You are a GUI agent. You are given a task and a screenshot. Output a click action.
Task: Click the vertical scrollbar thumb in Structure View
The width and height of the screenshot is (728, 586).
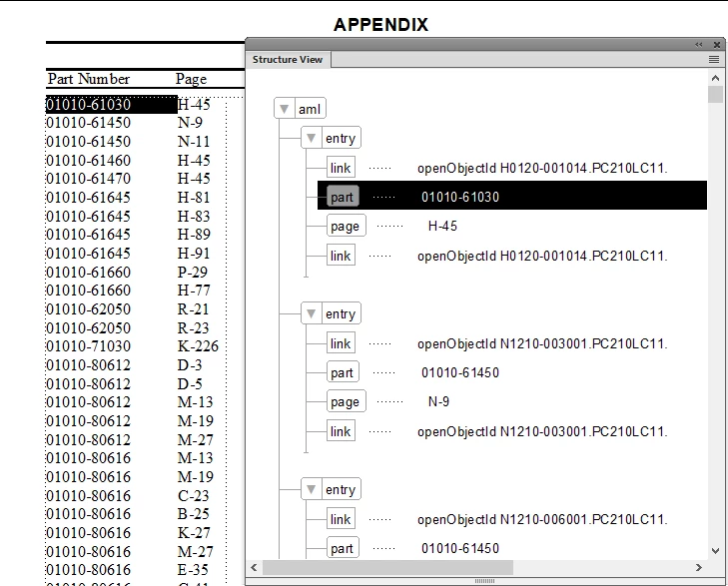click(x=715, y=94)
